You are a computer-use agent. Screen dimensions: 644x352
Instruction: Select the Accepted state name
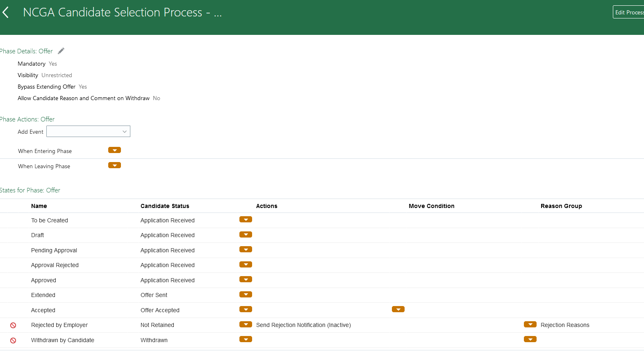click(43, 310)
